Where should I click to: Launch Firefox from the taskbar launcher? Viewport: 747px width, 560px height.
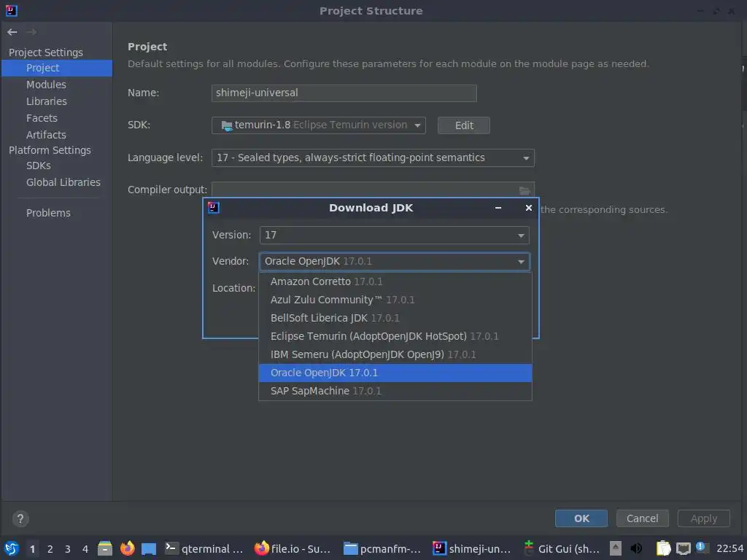pos(127,548)
